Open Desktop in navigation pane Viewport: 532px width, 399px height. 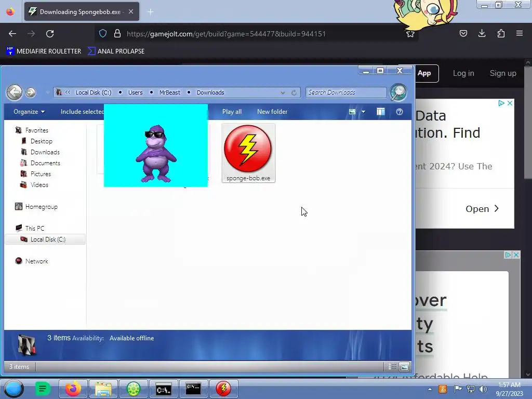pyautogui.click(x=42, y=141)
